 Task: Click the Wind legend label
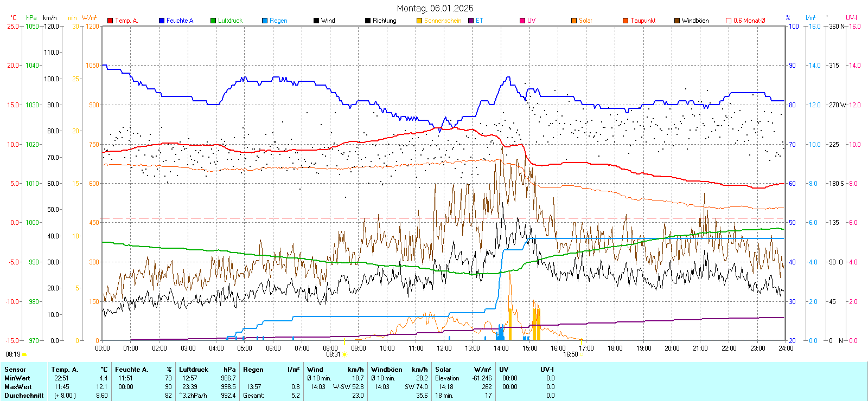pyautogui.click(x=328, y=21)
